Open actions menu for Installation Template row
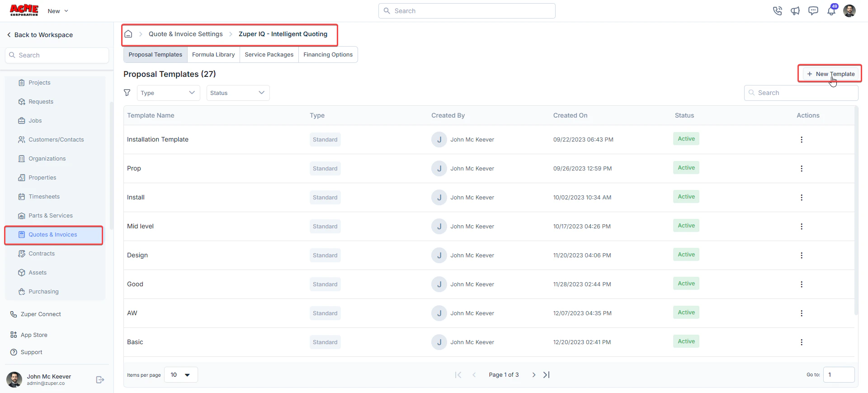Screen dimensions: 868x393 (802, 140)
